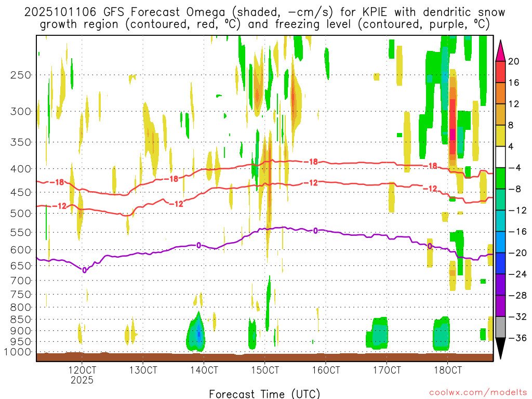This screenshot has height=399, width=532.
Task: Select the 250 pressure level label
Action: pyautogui.click(x=21, y=75)
